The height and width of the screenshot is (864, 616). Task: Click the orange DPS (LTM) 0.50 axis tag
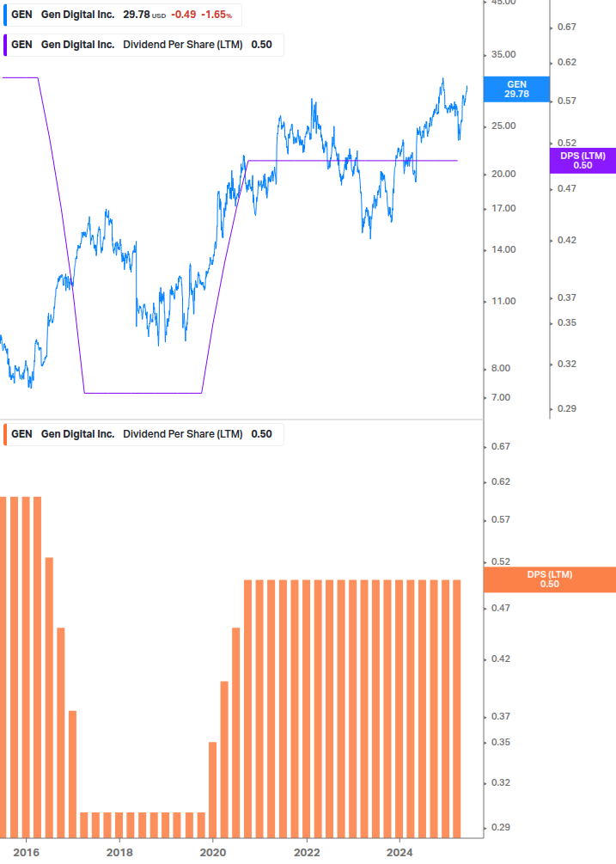coord(549,579)
